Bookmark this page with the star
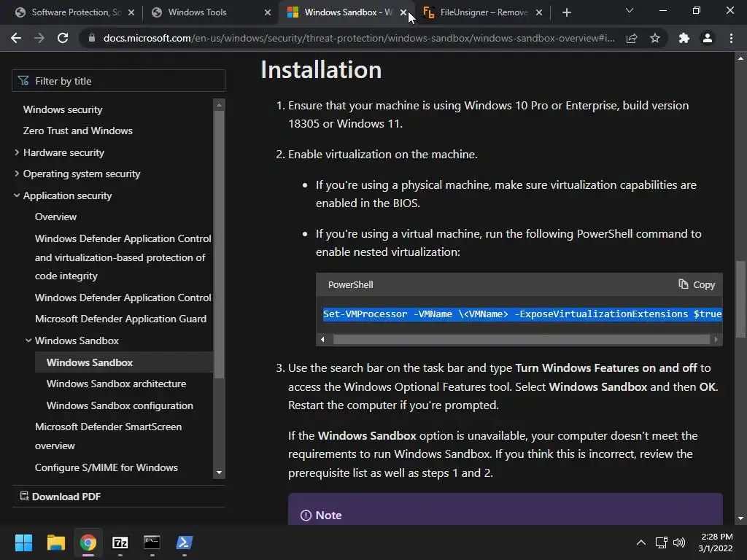This screenshot has width=747, height=560. tap(655, 38)
